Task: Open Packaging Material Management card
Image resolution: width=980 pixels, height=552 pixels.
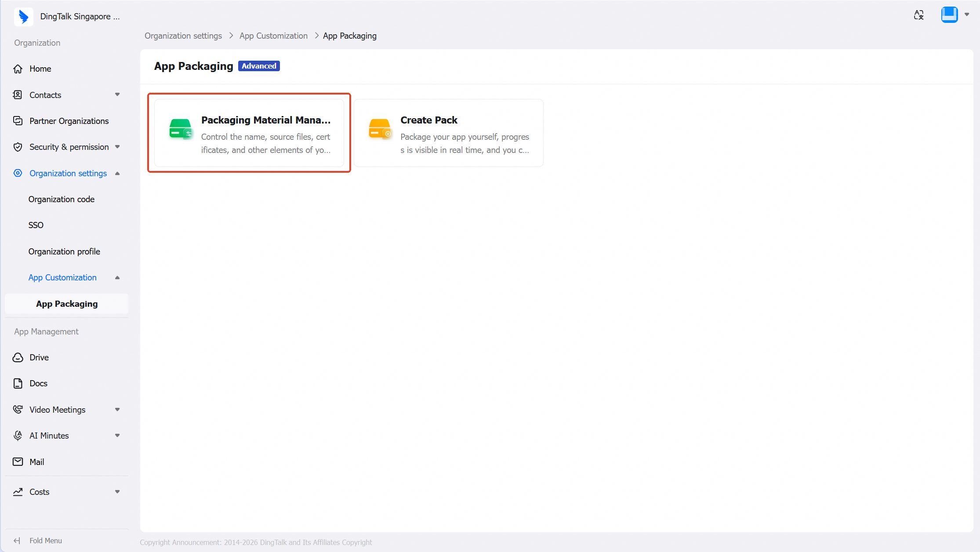Action: point(249,133)
